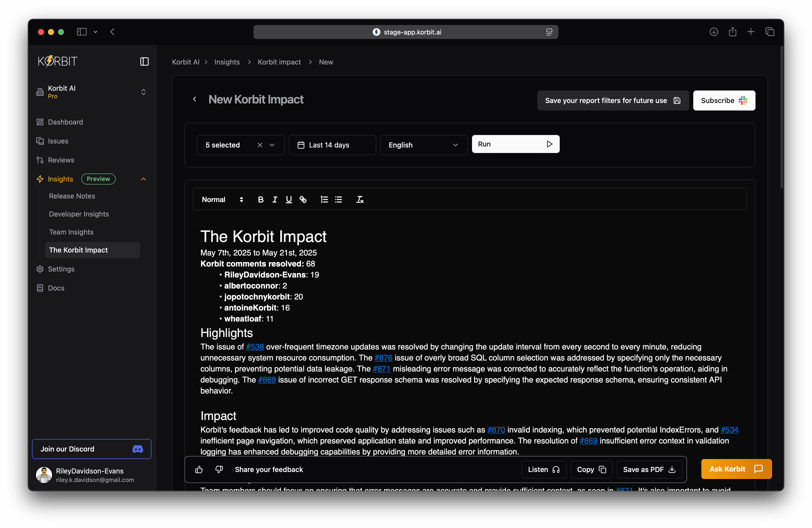Click the thumbs up feedback icon
The width and height of the screenshot is (812, 528).
199,470
